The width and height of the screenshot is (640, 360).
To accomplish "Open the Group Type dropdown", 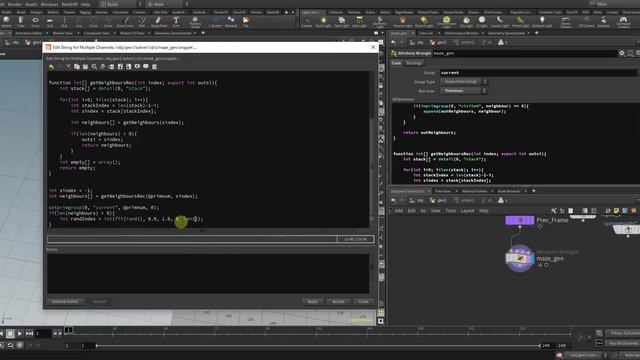I will click(463, 82).
